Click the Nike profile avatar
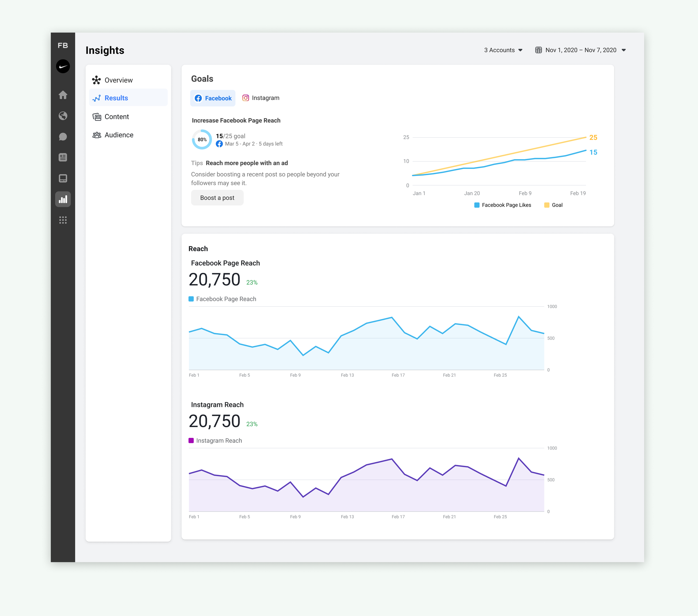 click(63, 66)
